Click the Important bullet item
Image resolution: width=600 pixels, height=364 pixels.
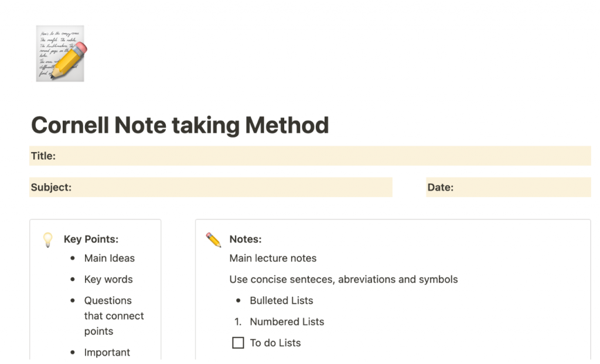click(107, 352)
